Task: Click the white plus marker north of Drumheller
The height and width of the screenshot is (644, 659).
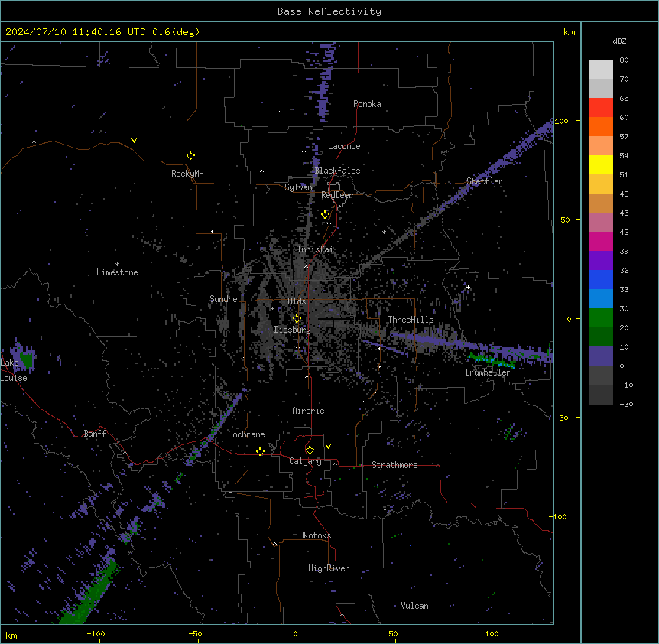Action: [468, 287]
